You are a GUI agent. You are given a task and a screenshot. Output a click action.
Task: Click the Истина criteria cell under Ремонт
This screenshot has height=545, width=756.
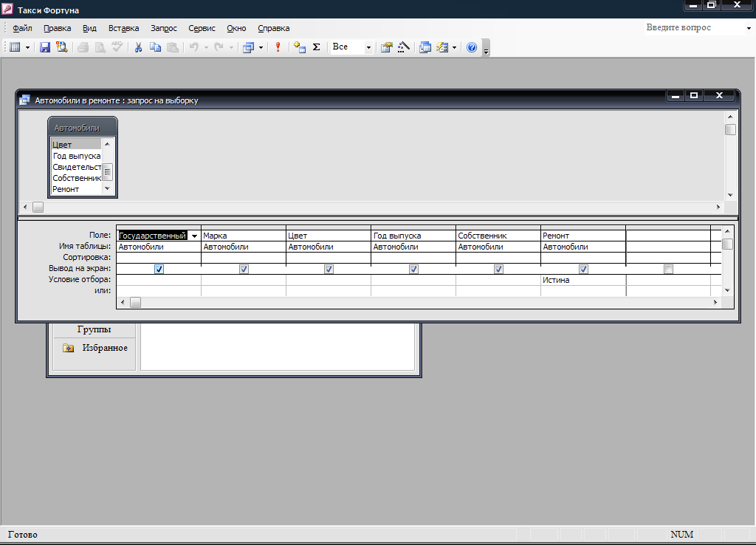[x=583, y=281]
